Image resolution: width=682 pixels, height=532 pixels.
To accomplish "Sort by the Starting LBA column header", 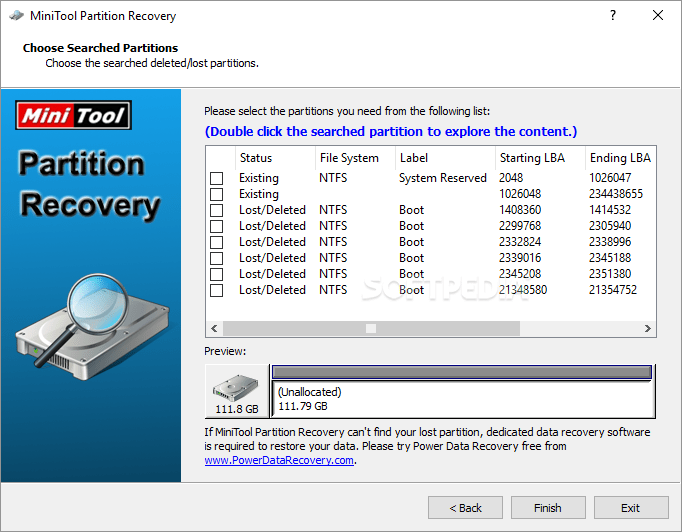I will (x=540, y=158).
